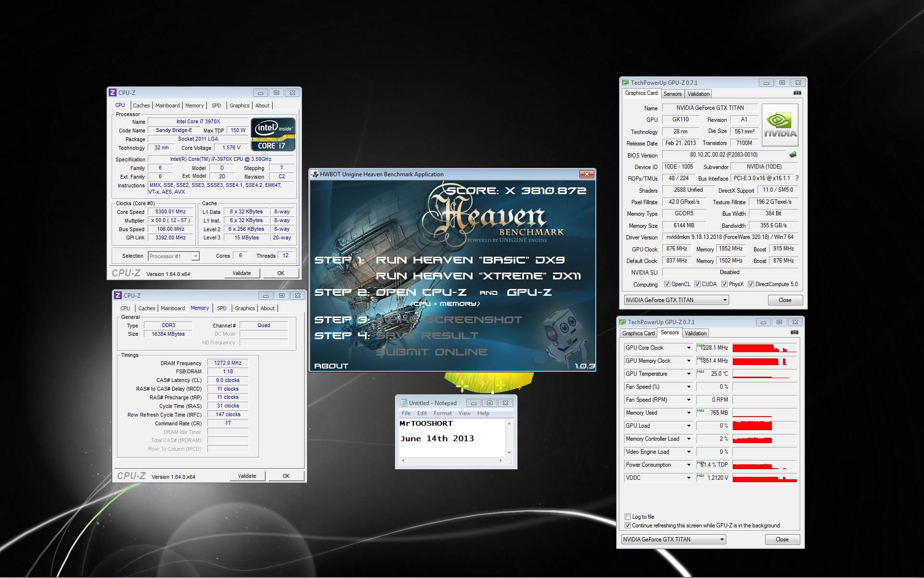
Task: Open the GPU Temperature sensor dropdown
Action: point(689,374)
